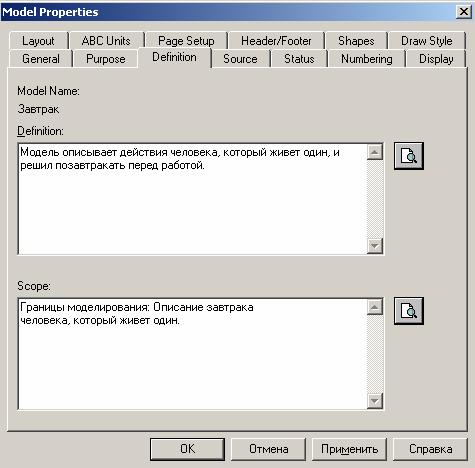This screenshot has width=475, height=468.
Task: Switch to the Layout tab
Action: pyautogui.click(x=38, y=41)
